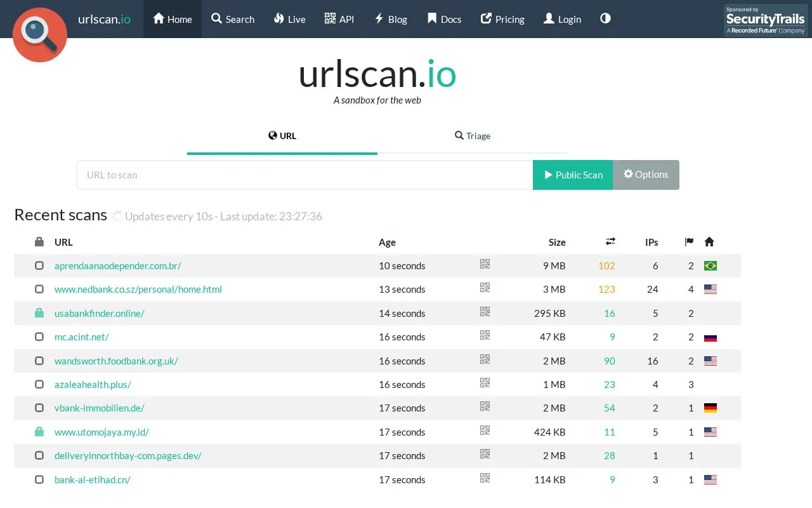Image resolution: width=812 pixels, height=508 pixels.
Task: Open the API nav item
Action: click(x=339, y=19)
